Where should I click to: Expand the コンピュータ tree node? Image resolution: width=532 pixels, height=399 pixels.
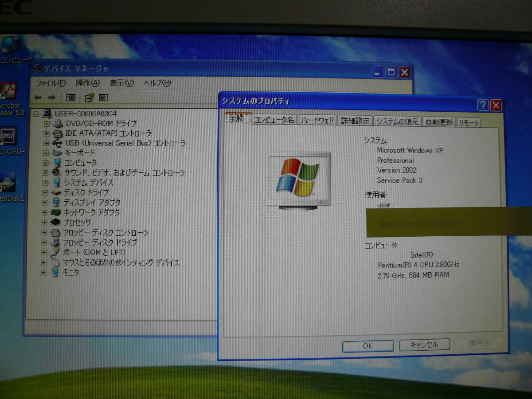tap(46, 163)
